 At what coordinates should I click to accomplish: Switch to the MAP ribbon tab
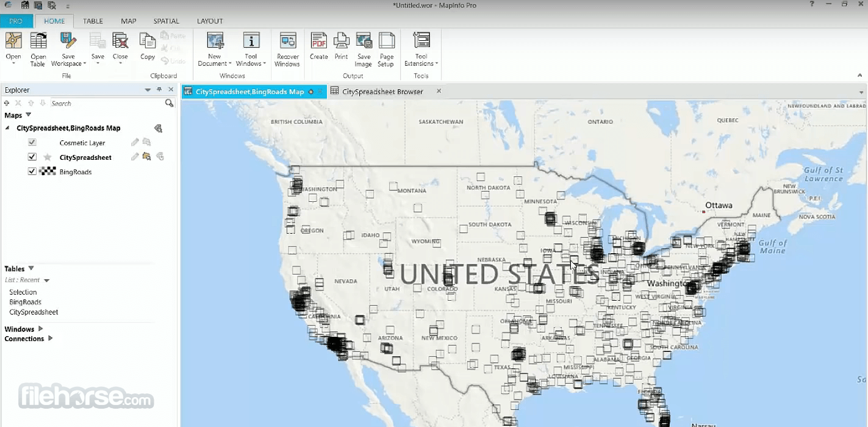(x=129, y=21)
